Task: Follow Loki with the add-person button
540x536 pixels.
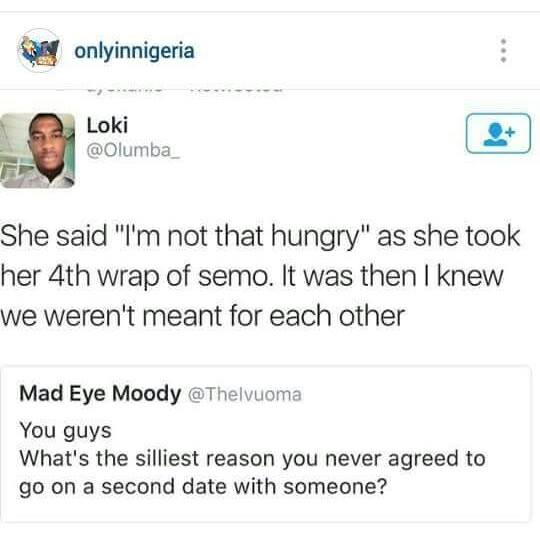Action: [498, 133]
